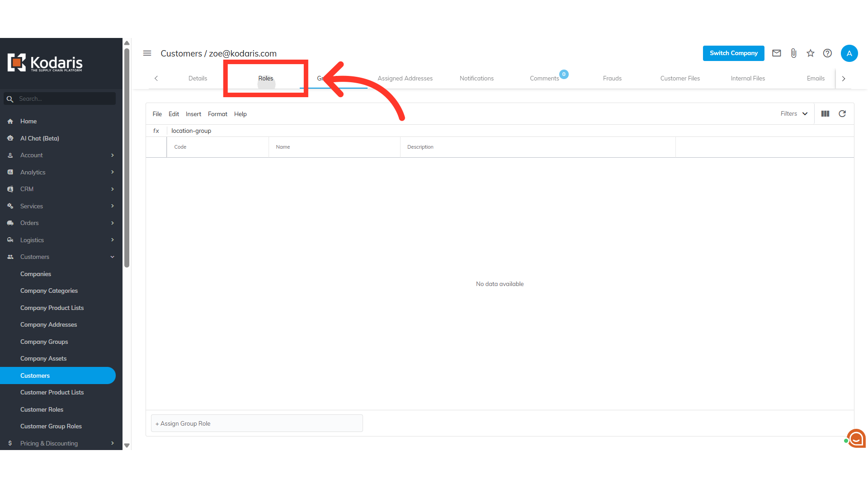Open Customer Group Roles sidebar link
Image resolution: width=868 pixels, height=488 pixels.
[51, 426]
